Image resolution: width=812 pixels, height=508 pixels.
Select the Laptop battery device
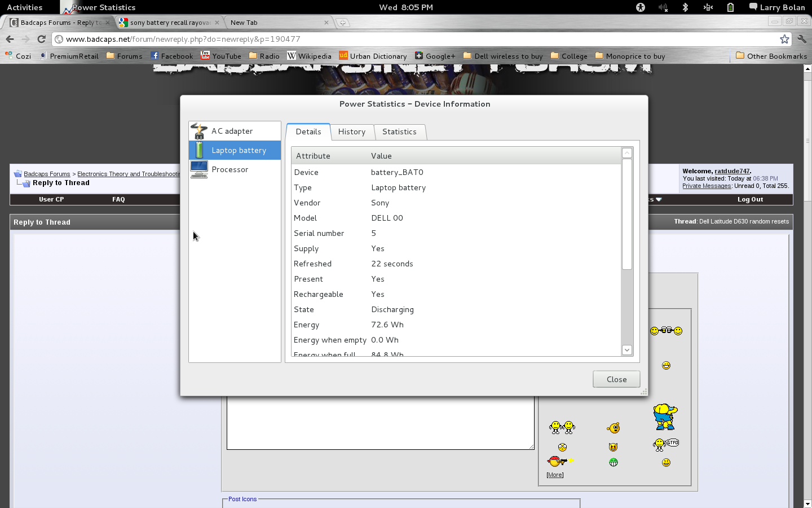[235, 150]
